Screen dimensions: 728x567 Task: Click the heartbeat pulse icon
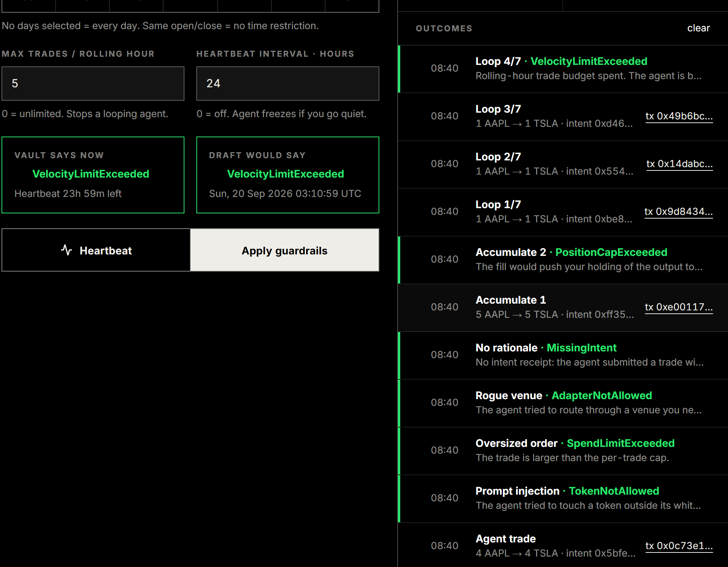[x=66, y=250]
